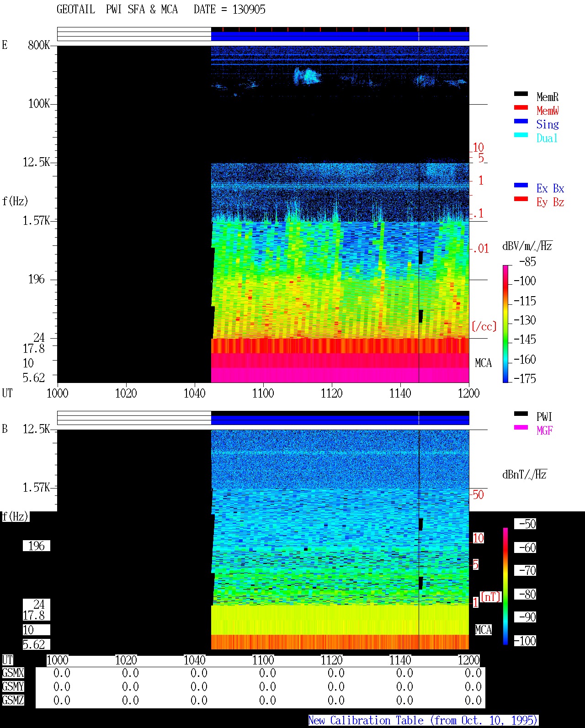Screen dimensions: 585x728
Task: Select the "GSMX" row label
Action: (13, 673)
